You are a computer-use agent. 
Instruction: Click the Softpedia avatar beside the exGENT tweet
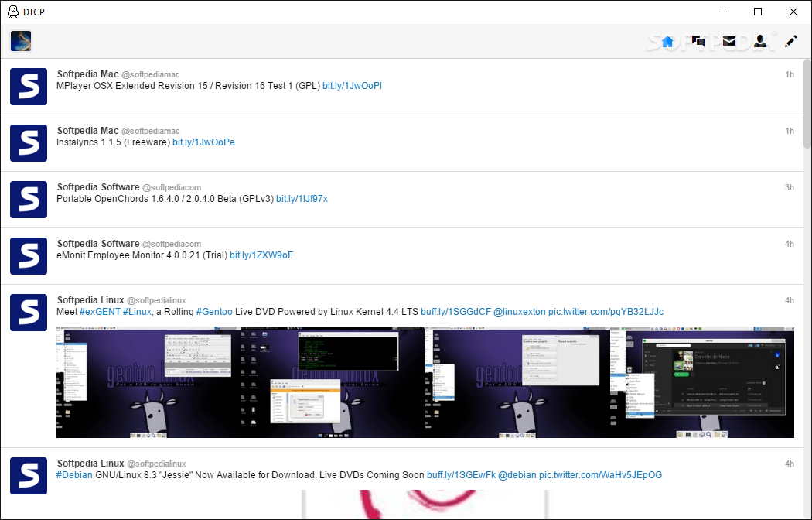(29, 313)
